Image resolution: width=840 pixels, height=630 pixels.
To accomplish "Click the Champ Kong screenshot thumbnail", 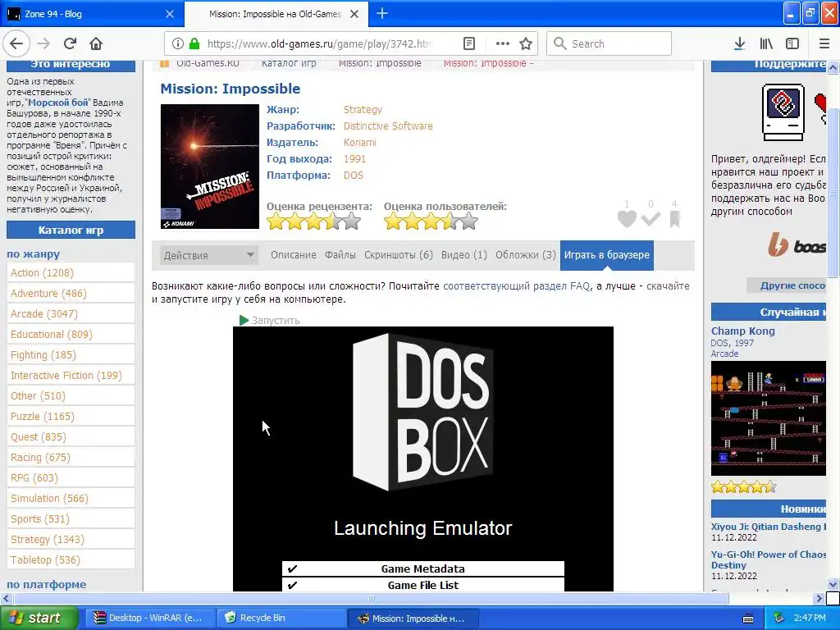I will (768, 418).
